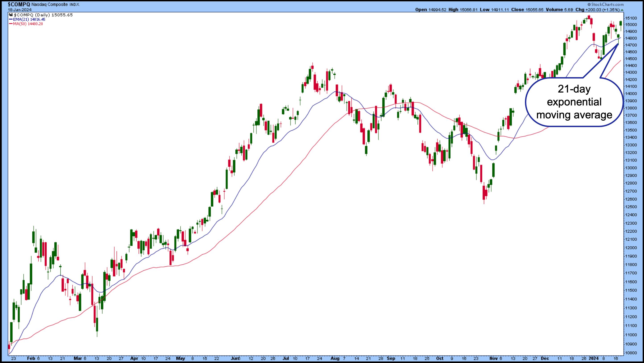Click the green up-arrow after Chg percentage
This screenshot has height=363, width=644.
(622, 10)
